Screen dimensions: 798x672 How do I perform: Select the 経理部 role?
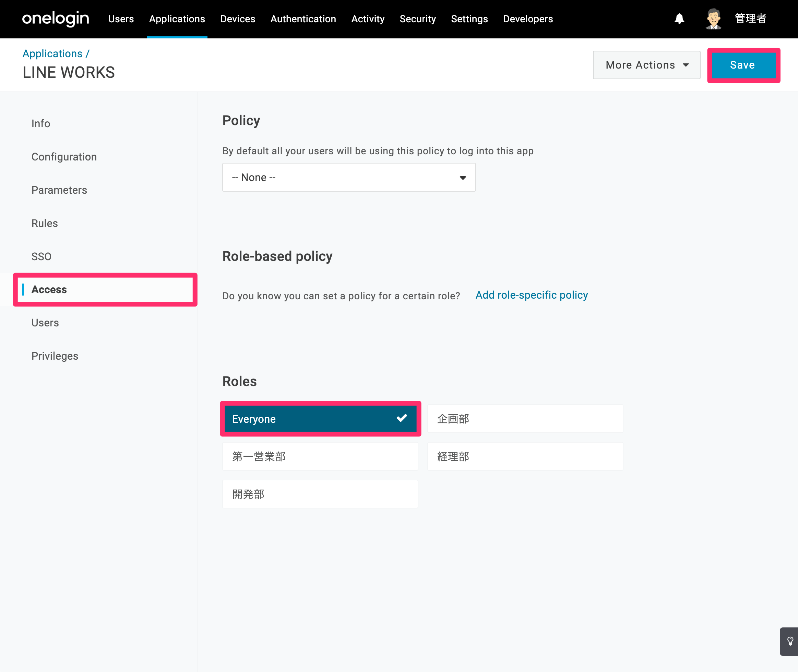[525, 456]
